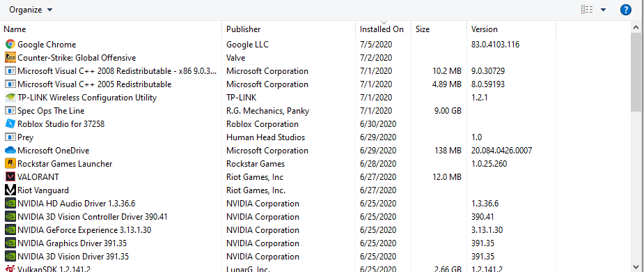Select the VALORANT entry name
The height and width of the screenshot is (272, 644).
pos(38,177)
